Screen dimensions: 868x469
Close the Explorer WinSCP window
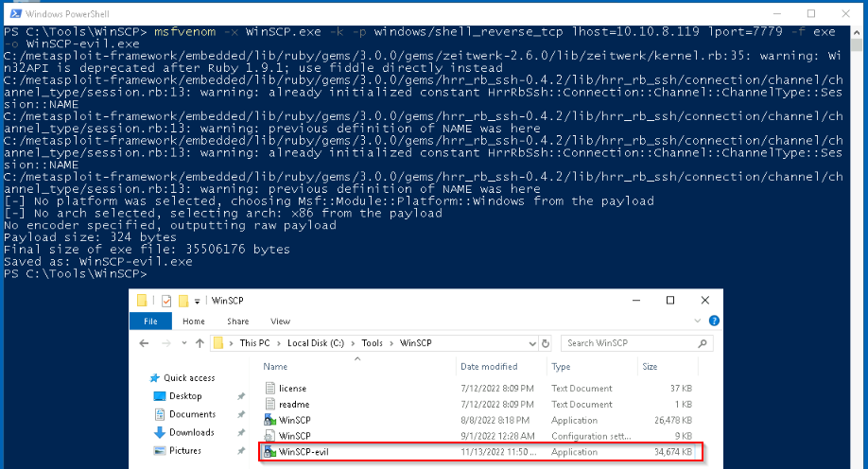[x=704, y=301]
